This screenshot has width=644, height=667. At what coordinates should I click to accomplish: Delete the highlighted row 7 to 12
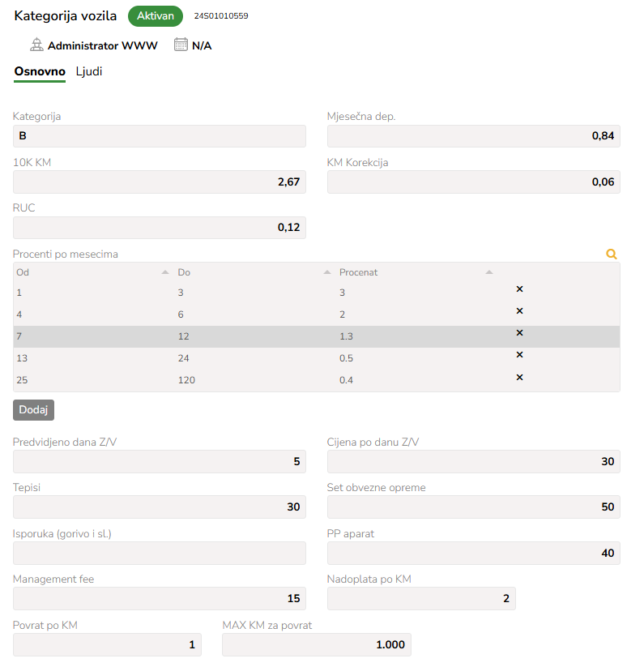519,332
